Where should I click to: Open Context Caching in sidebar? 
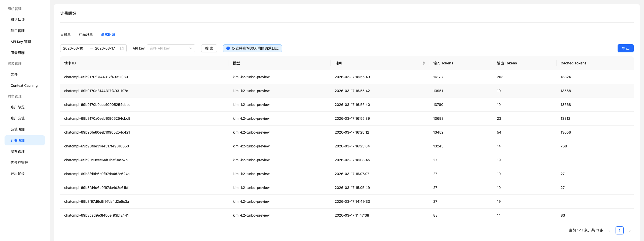click(x=24, y=86)
